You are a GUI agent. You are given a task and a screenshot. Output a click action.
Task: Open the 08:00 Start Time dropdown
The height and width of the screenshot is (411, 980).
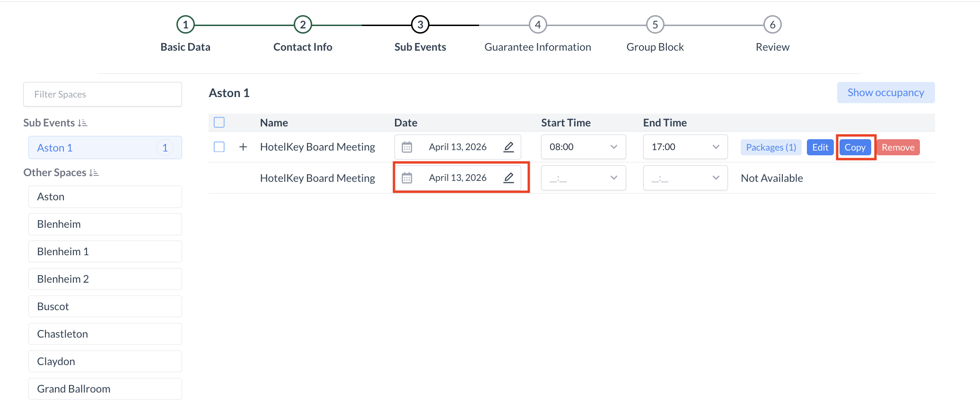[583, 147]
